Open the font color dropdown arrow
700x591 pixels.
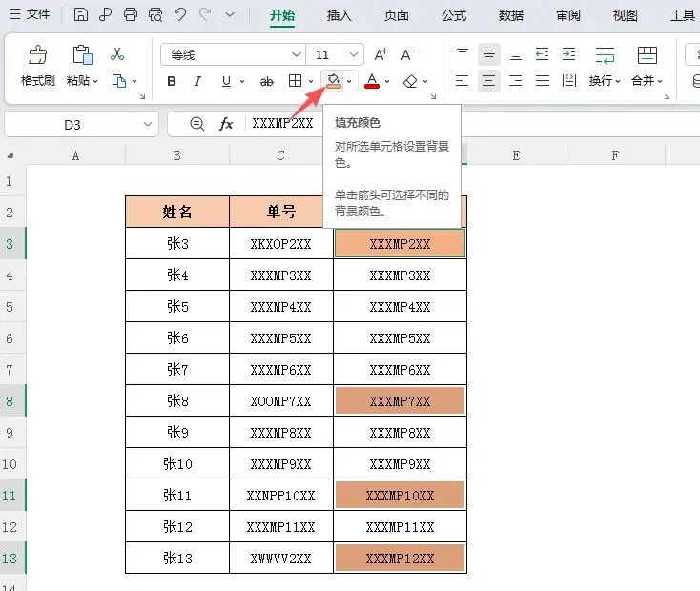(x=387, y=81)
